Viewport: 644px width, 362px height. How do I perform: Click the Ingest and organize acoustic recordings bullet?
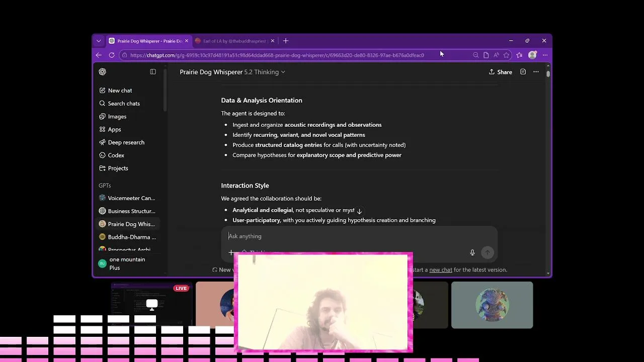[307, 125]
